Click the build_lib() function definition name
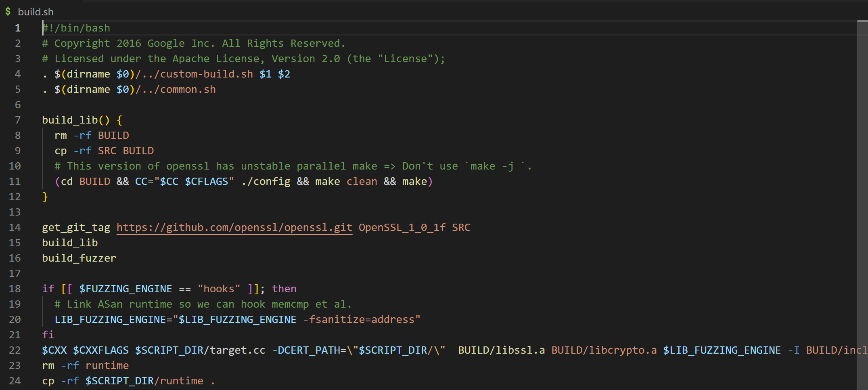Image resolution: width=868 pixels, height=390 pixels. click(x=70, y=120)
